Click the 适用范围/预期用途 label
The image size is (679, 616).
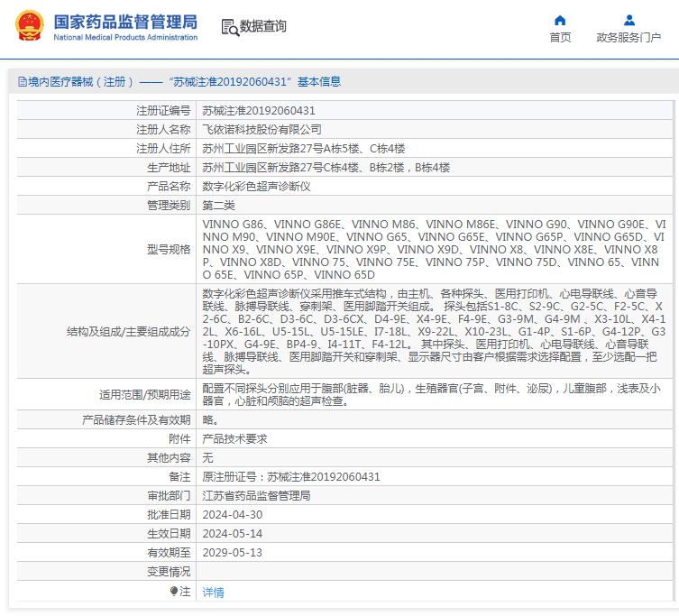coord(144,395)
